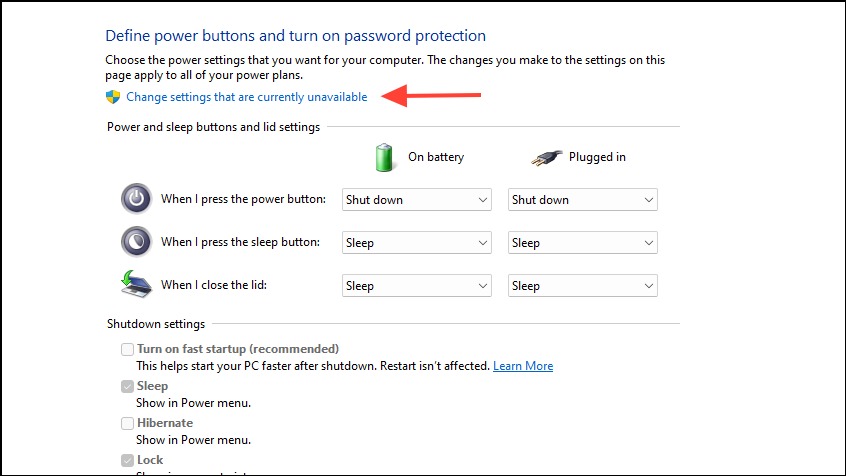Click the laptop lid close icon
This screenshot has height=476, width=846.
tap(135, 284)
